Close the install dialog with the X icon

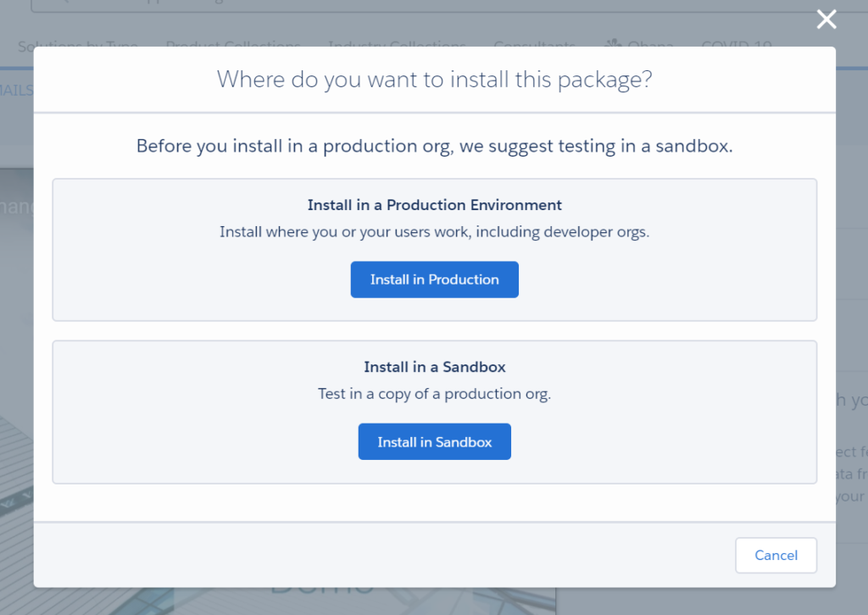tap(826, 19)
